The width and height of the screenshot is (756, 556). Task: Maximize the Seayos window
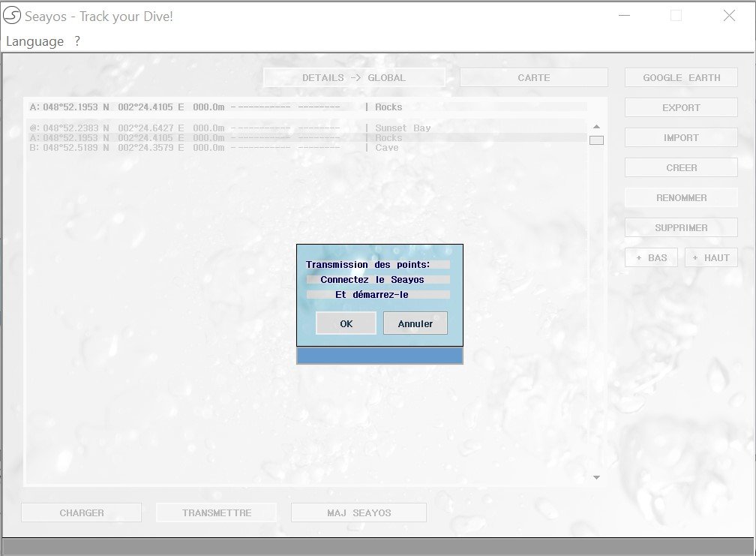coord(676,16)
